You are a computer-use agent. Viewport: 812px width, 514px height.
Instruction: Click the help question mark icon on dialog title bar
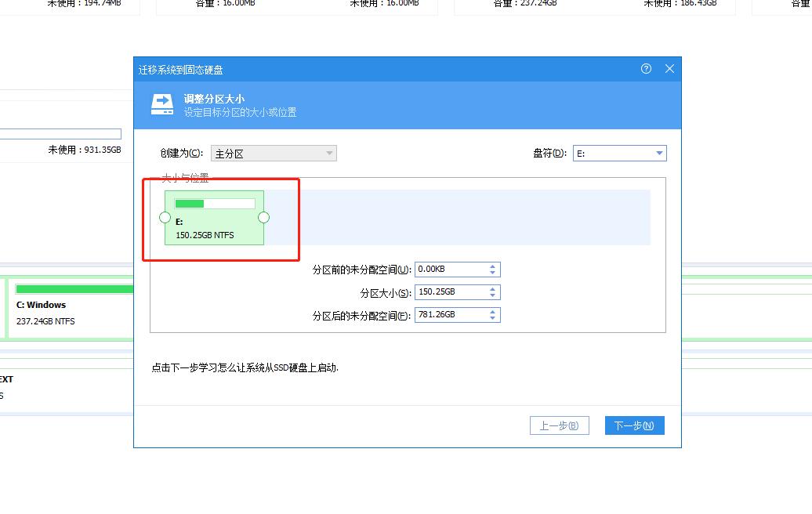(645, 69)
